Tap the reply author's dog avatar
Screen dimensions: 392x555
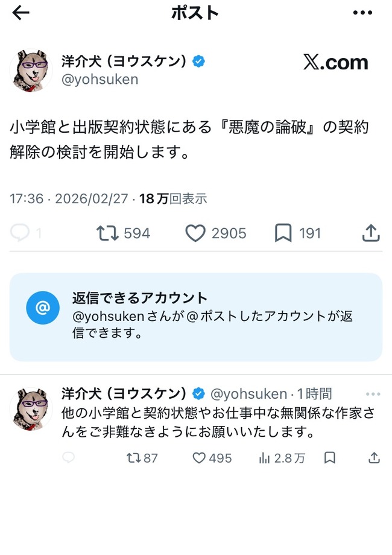click(x=31, y=409)
